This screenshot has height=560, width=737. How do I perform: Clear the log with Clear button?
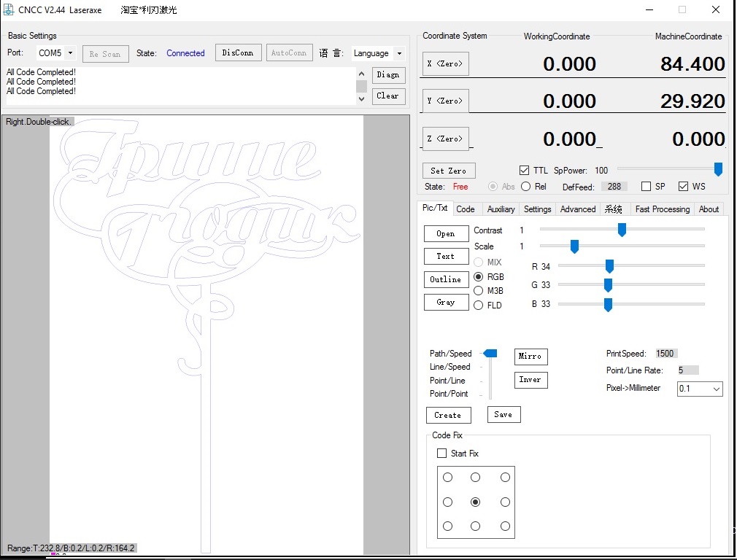(388, 96)
